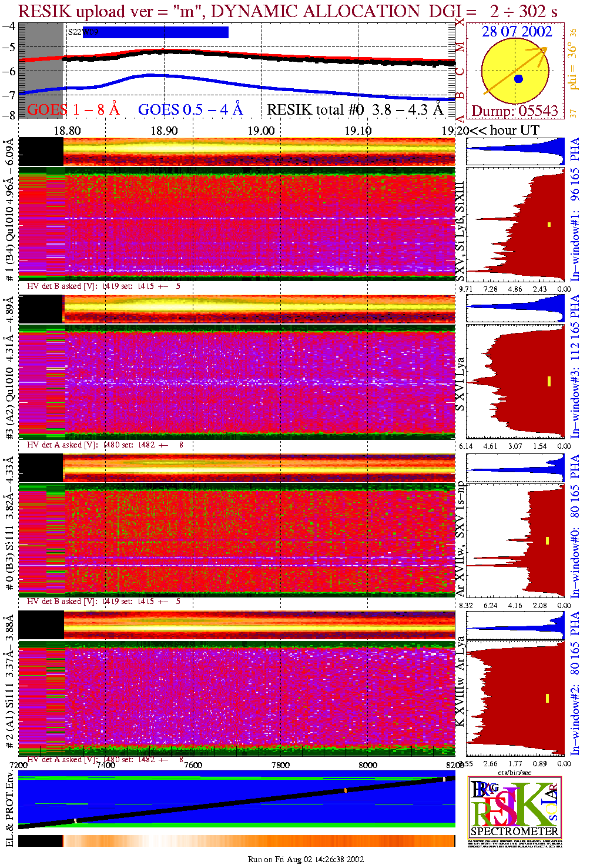
Task: Click yellow marker in In-window#1 histogram
Action: point(549,224)
